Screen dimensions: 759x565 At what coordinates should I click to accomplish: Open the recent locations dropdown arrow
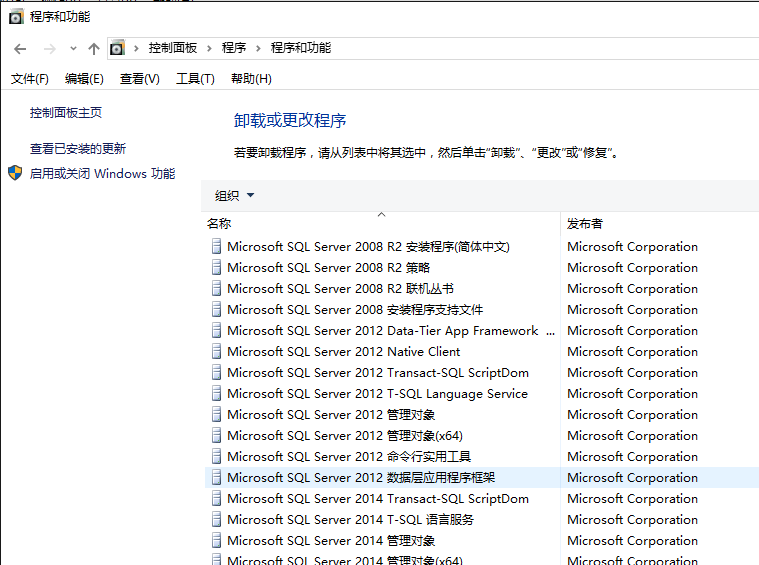(x=73, y=48)
